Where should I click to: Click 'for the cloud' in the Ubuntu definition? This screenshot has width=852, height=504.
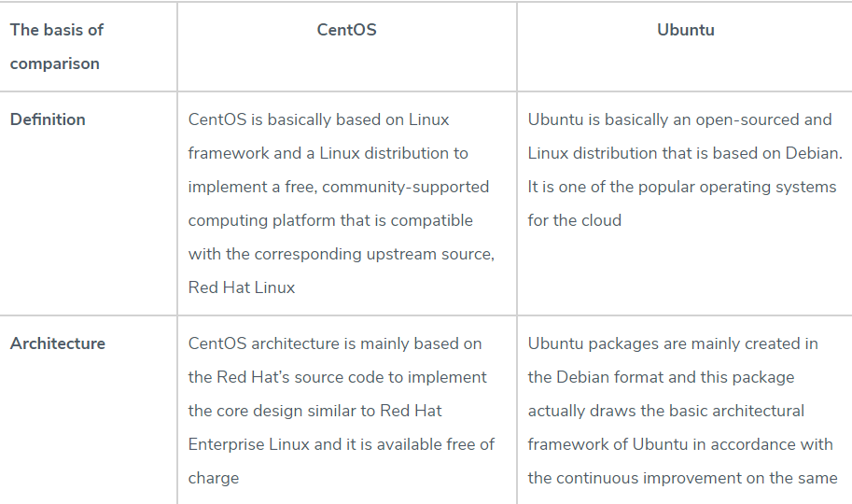point(574,221)
